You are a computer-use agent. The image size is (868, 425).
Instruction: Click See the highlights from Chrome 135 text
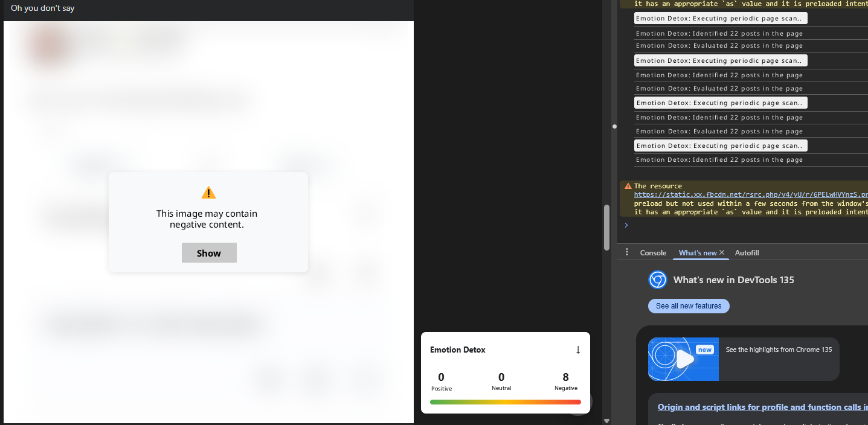pos(779,350)
